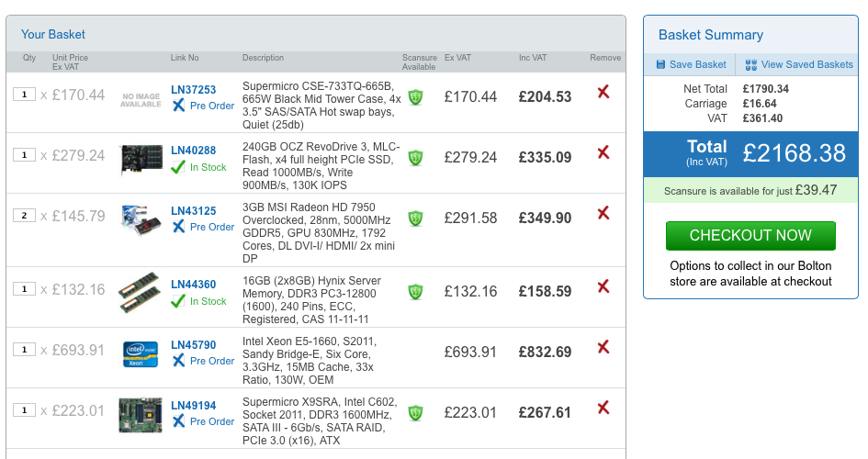Open the Hynix memory sticks thumbnail
This screenshot has height=459, width=868.
pos(140,293)
